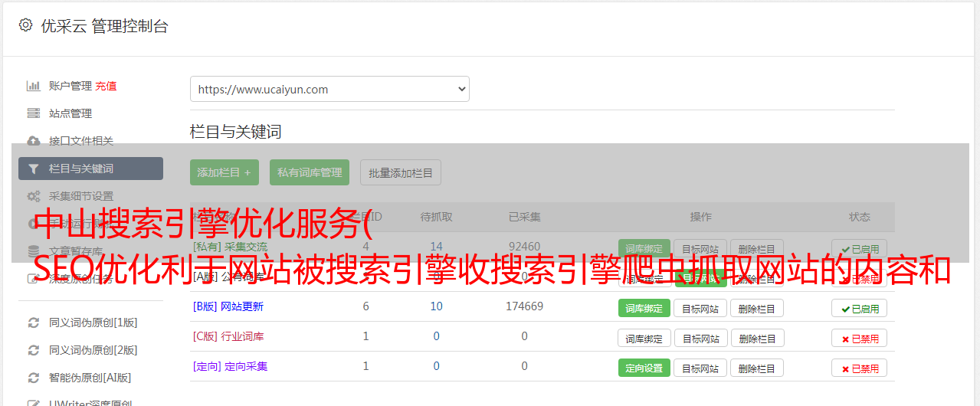
Task: Click the gear icon beside 优采云 管理控制台
Action: [x=25, y=25]
